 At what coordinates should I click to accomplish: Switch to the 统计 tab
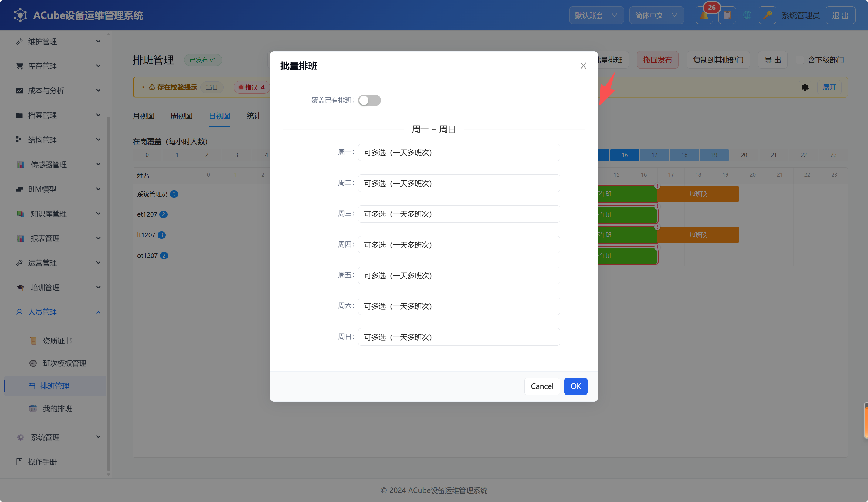coord(253,116)
